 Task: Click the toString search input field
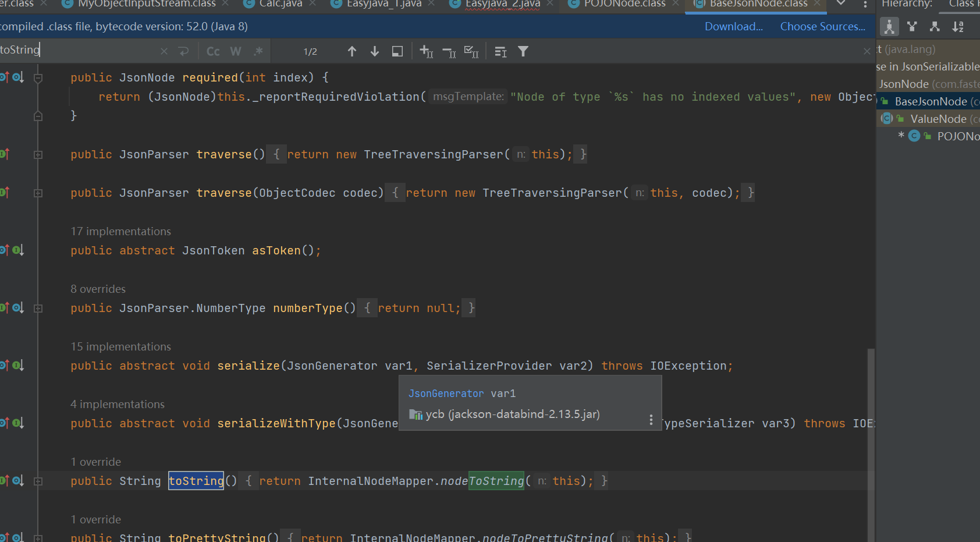79,50
